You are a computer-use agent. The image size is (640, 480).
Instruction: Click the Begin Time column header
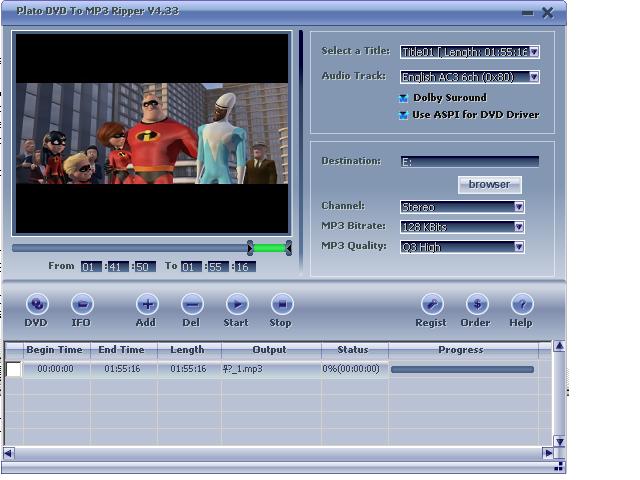point(56,350)
